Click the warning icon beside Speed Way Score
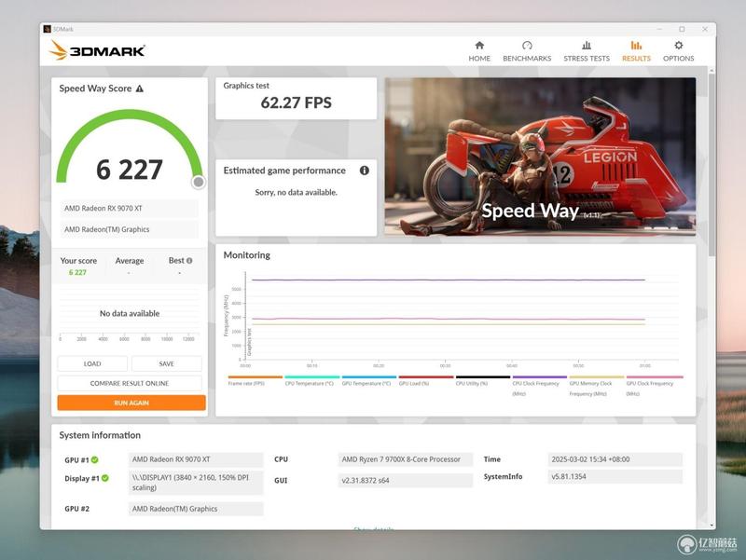The height and width of the screenshot is (560, 746). pos(139,89)
